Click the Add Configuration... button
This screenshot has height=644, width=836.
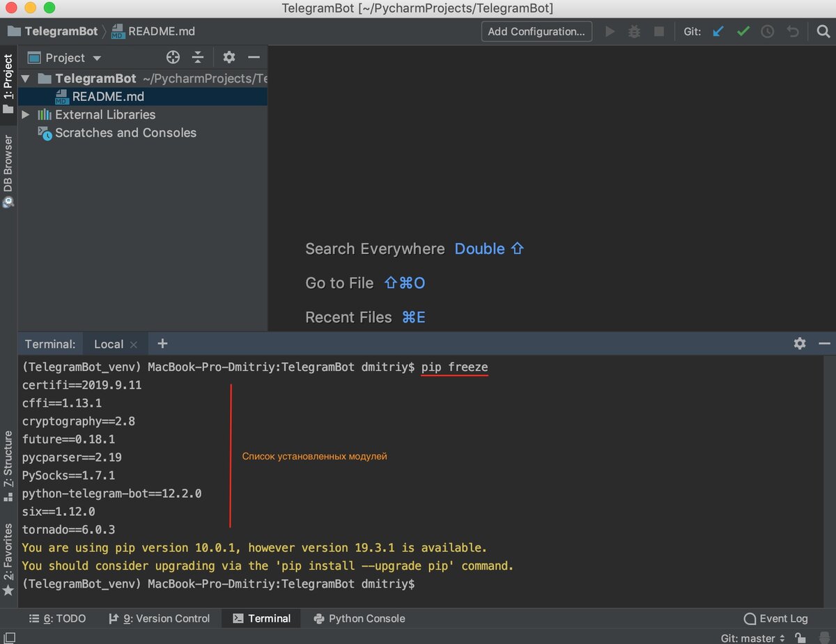click(x=536, y=31)
